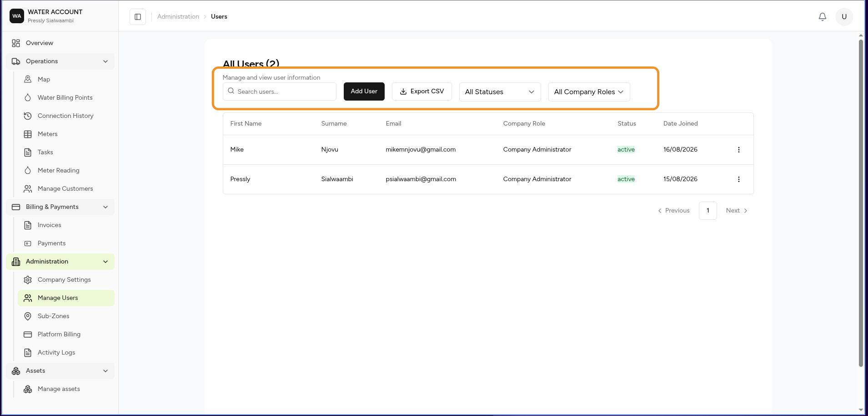Open the notifications bell
The image size is (868, 416).
(x=822, y=17)
